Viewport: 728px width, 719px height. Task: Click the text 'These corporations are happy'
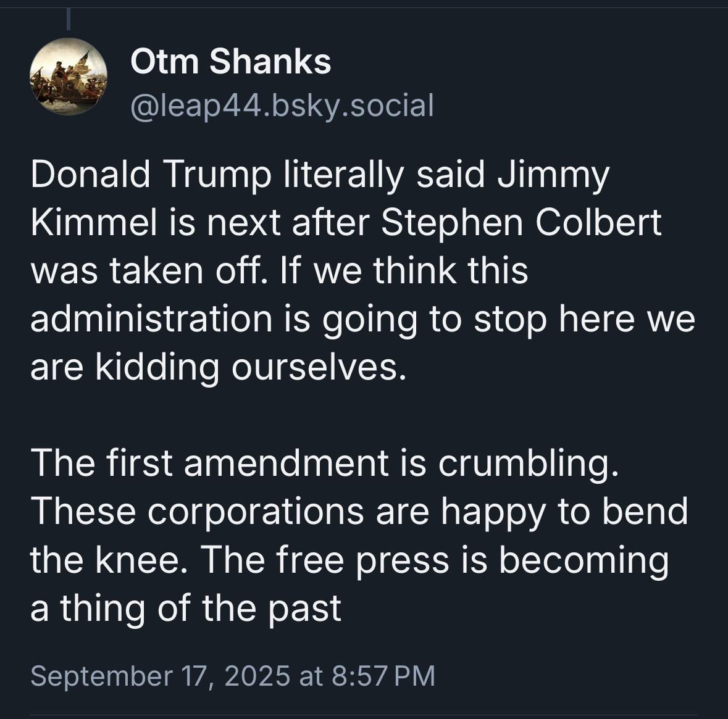tap(288, 512)
